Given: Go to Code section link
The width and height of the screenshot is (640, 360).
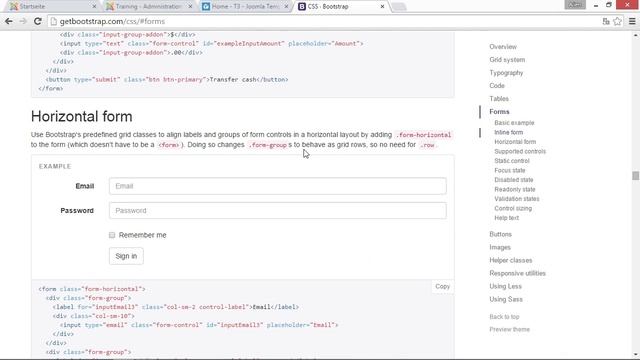Looking at the screenshot, I should pos(497,86).
